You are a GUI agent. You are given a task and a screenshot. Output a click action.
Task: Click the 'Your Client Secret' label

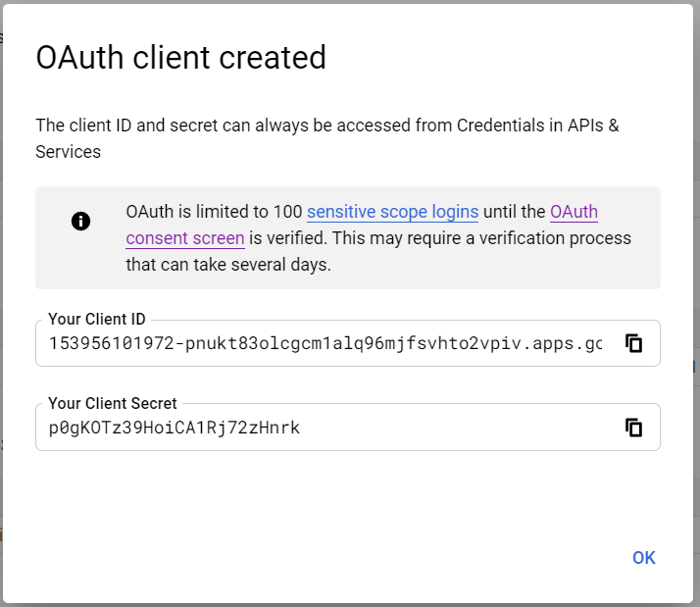pos(113,403)
